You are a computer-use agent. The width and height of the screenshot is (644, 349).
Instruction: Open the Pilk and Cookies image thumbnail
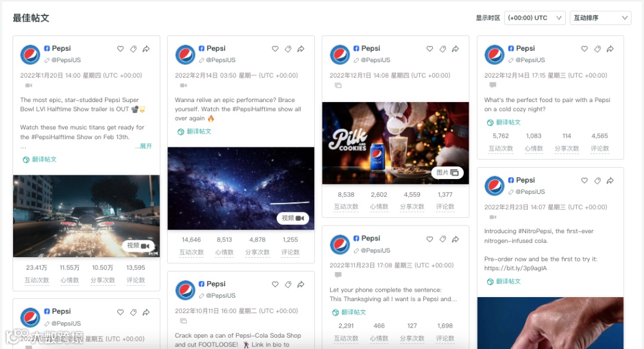[395, 143]
